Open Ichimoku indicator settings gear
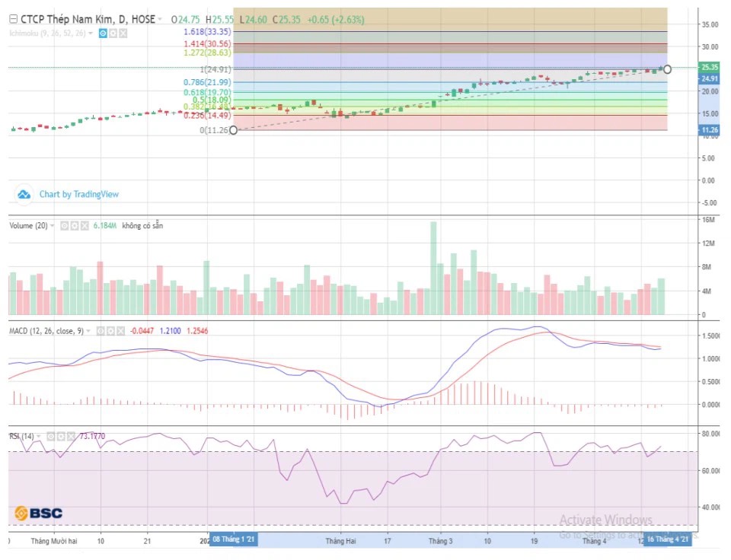 click(113, 33)
